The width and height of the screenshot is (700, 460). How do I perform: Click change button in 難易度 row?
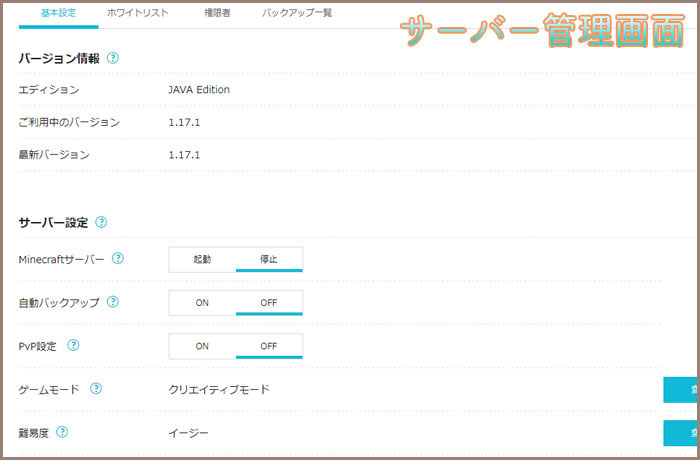click(681, 433)
